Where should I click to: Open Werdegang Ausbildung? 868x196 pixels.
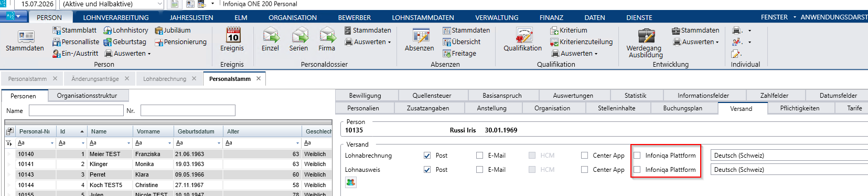point(646,43)
